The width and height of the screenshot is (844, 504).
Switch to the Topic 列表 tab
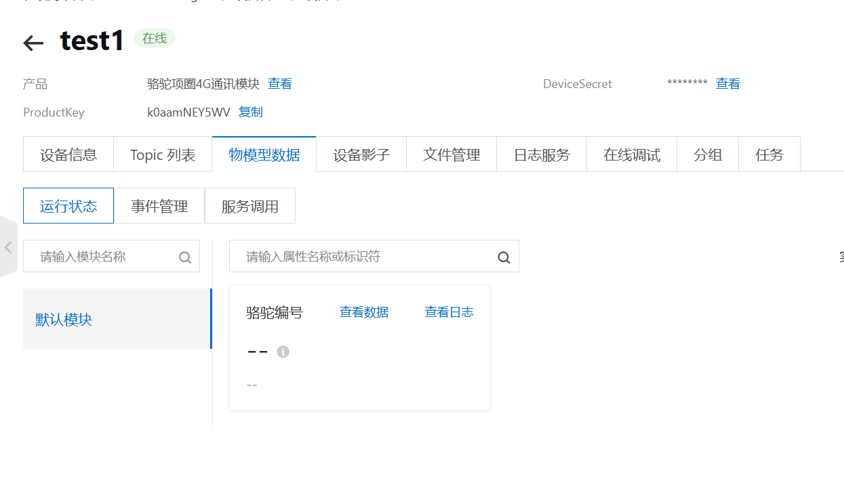163,155
